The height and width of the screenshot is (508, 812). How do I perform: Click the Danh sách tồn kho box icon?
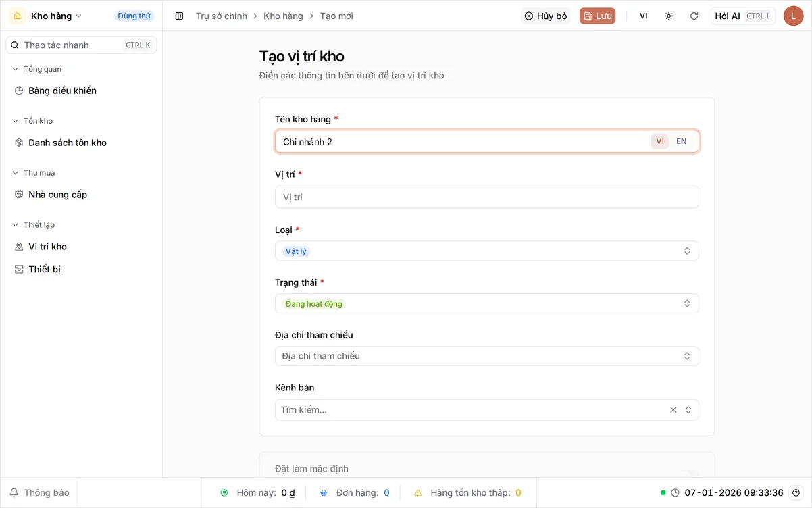point(19,143)
